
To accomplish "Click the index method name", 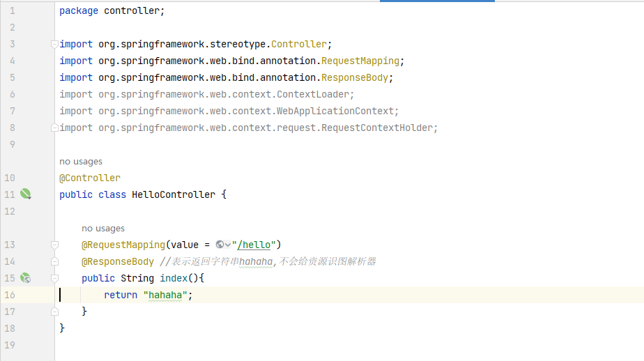I will 174,278.
